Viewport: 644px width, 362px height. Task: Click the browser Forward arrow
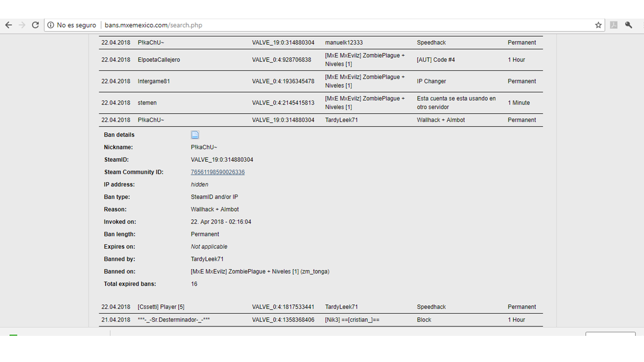[22, 25]
